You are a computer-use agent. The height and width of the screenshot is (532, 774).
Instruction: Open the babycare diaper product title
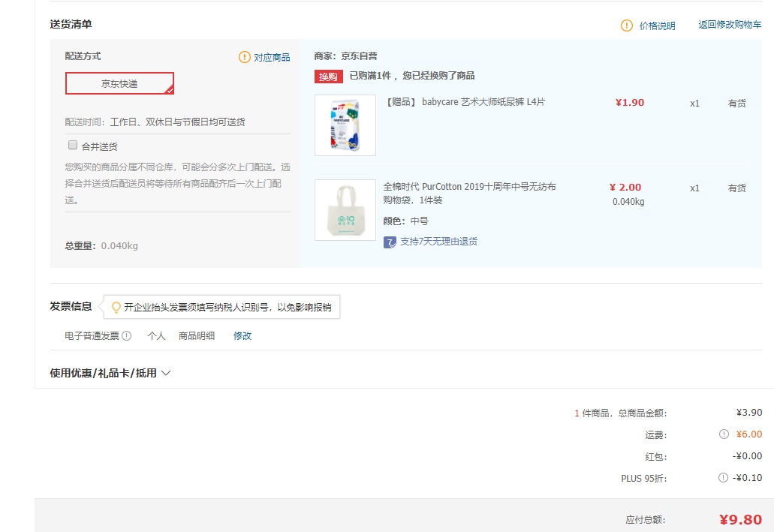(x=465, y=102)
